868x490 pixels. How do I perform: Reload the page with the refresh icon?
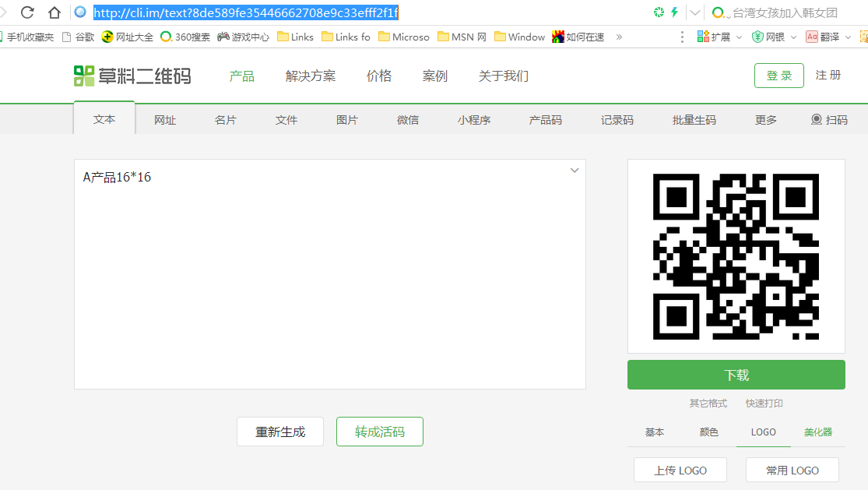click(x=27, y=12)
